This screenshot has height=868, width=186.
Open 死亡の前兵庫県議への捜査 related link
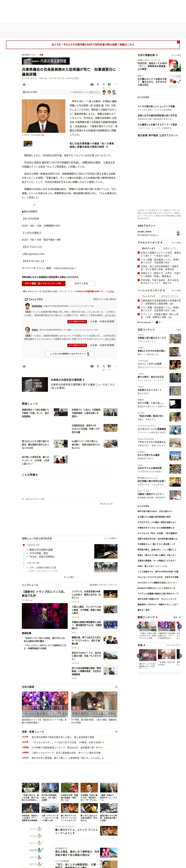(x=92, y=145)
